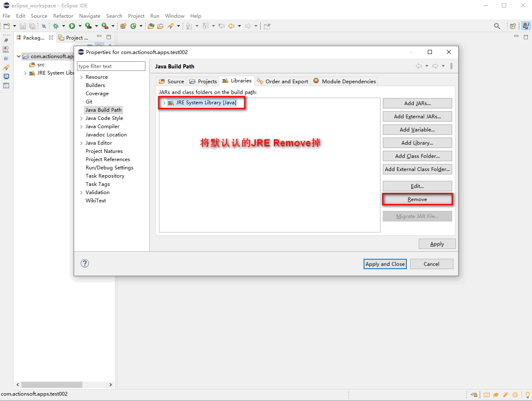The width and height of the screenshot is (532, 401).
Task: Click the Save disk icon in toolbar
Action: click(x=23, y=26)
